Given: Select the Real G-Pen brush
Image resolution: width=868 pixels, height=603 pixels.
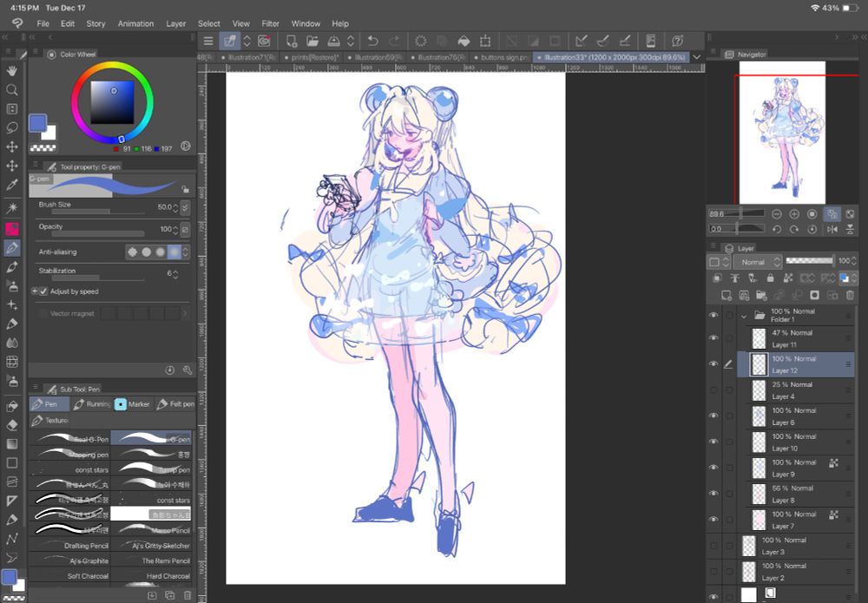Looking at the screenshot, I should click(70, 439).
